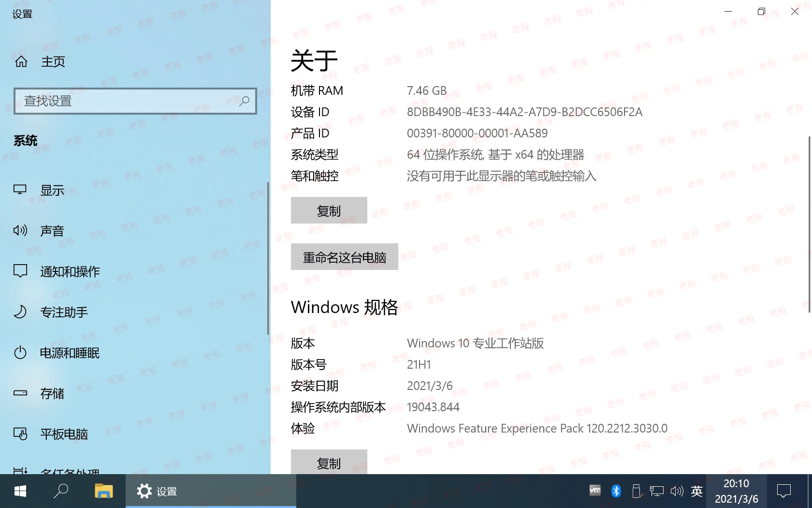
Task: Open the Windows Start menu
Action: tap(20, 491)
